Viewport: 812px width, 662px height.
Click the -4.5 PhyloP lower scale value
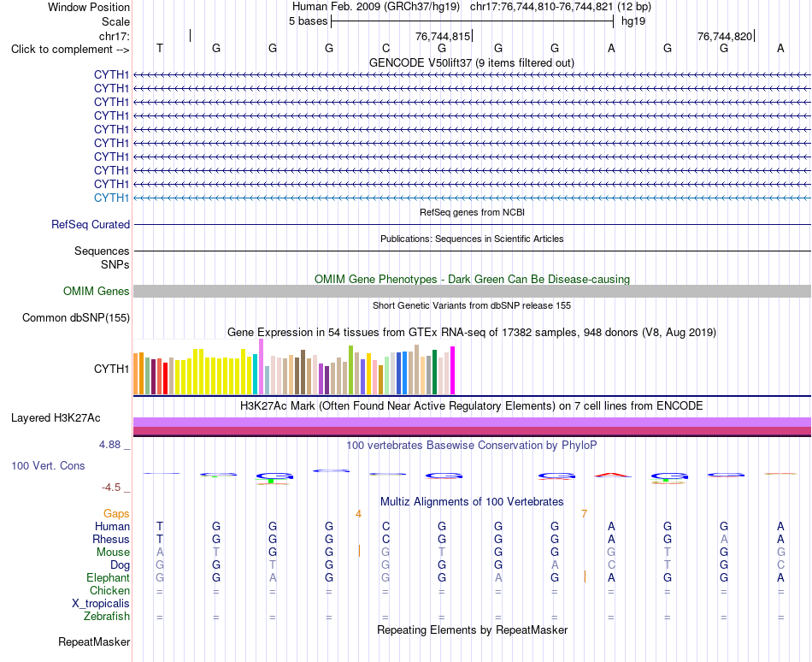tap(111, 488)
